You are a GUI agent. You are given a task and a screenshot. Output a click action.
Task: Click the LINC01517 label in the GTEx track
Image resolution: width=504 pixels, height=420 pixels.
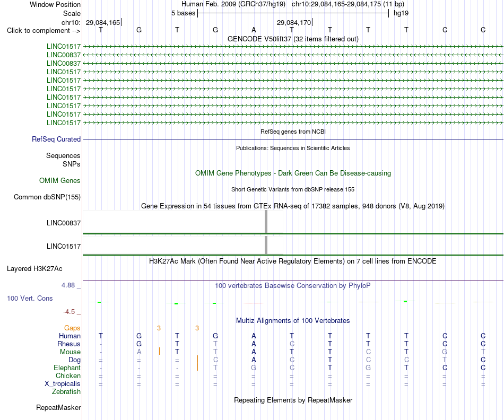(x=63, y=247)
